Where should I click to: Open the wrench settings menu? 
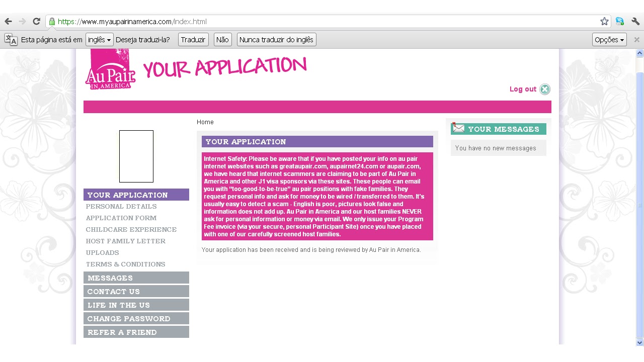[635, 21]
